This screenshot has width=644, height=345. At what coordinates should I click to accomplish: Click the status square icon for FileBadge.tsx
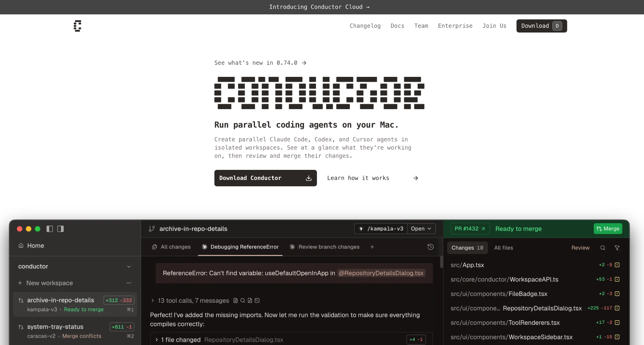pos(617,294)
